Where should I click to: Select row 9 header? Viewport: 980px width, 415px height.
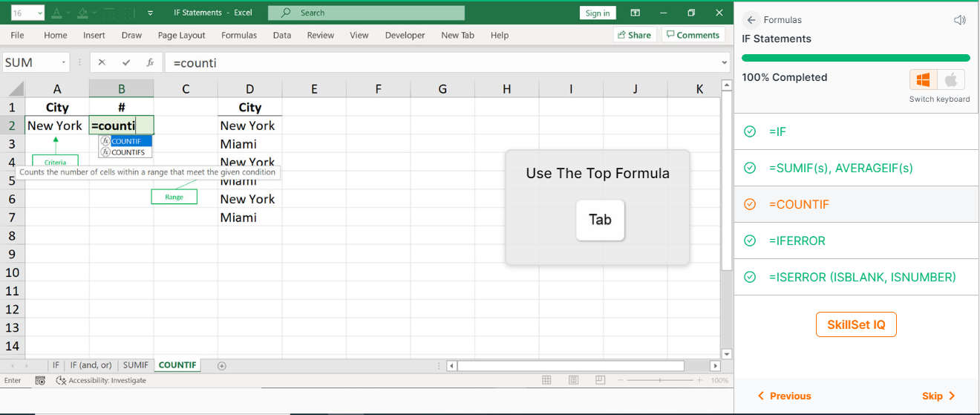[x=12, y=254]
